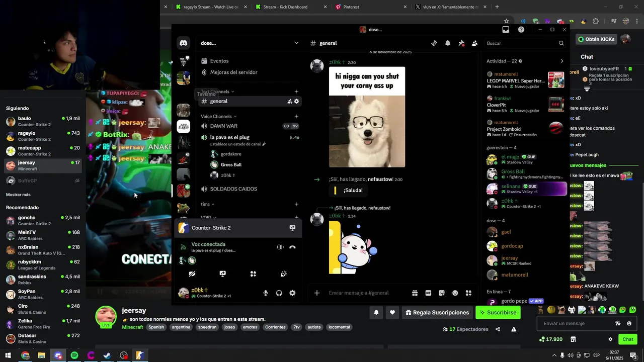Click gear icon next to general channel

pyautogui.click(x=296, y=101)
